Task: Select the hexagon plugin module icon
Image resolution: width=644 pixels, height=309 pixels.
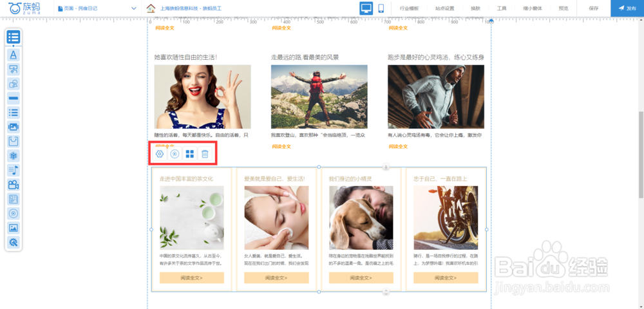Action: pos(14,156)
